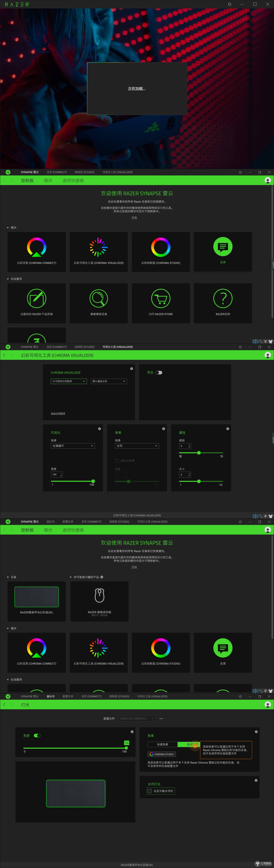Show help for the CHROMA VISUALIZER panel
Image resolution: width=274 pixels, height=868 pixels.
point(132,369)
